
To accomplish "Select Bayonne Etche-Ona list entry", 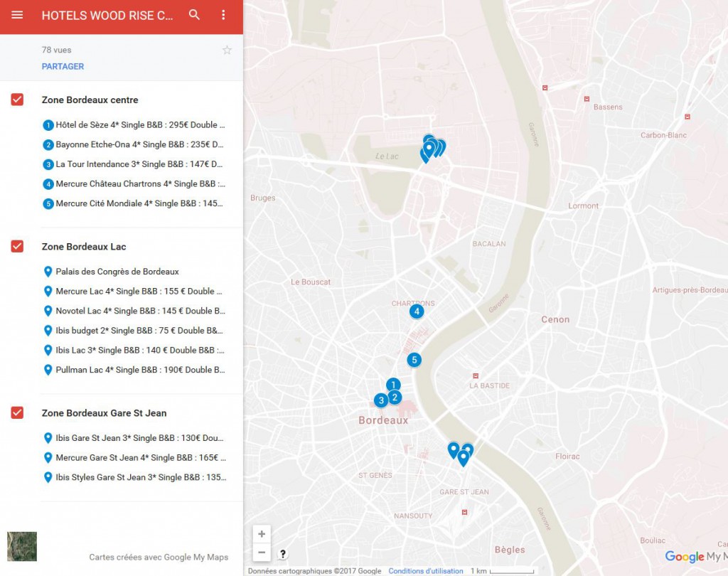I will point(134,144).
